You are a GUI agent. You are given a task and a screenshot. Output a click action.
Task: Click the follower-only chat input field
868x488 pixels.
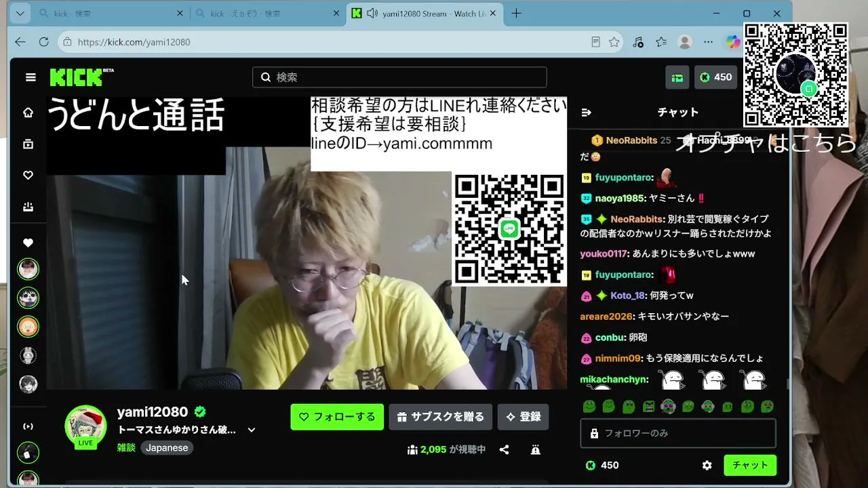point(678,433)
